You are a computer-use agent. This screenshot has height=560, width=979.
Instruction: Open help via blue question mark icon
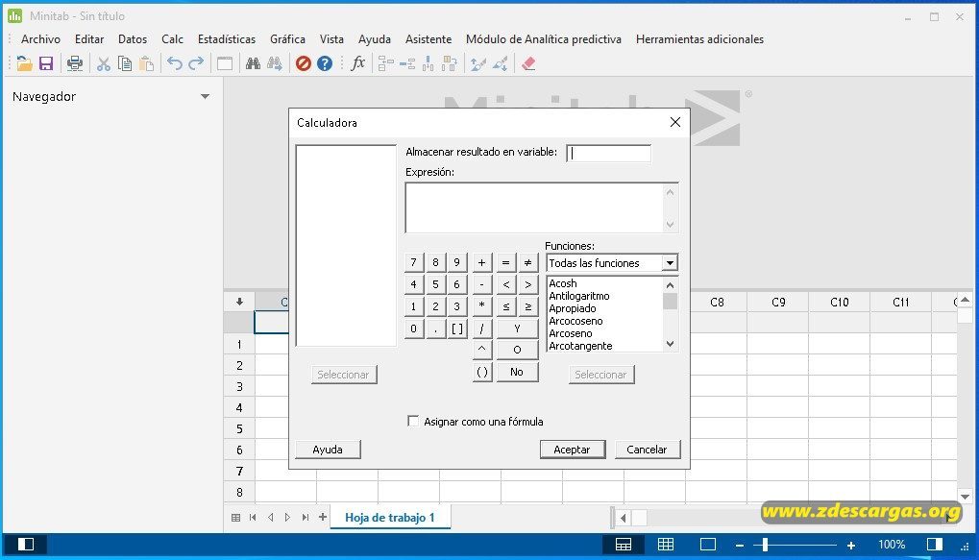click(x=325, y=63)
